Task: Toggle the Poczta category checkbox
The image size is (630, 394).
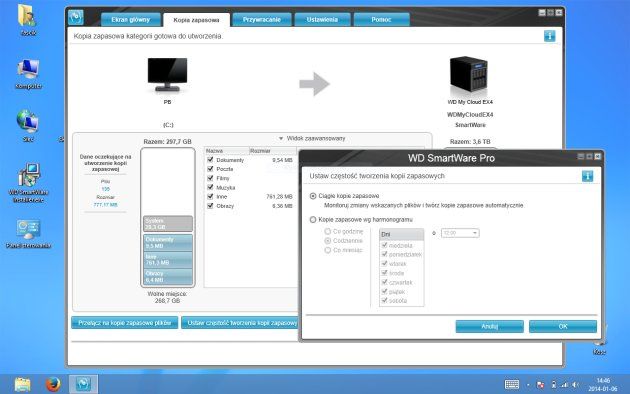Action: click(210, 169)
